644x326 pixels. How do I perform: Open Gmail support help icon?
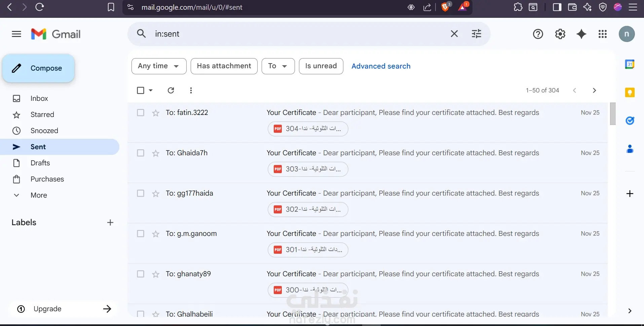(x=538, y=34)
